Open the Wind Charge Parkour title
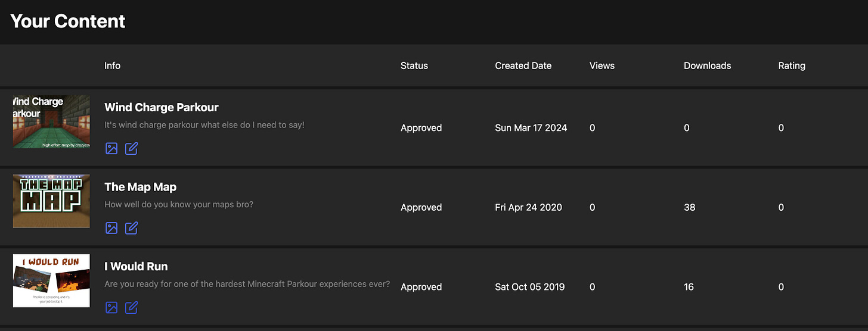Screen dimensions: 868x331 pyautogui.click(x=162, y=107)
